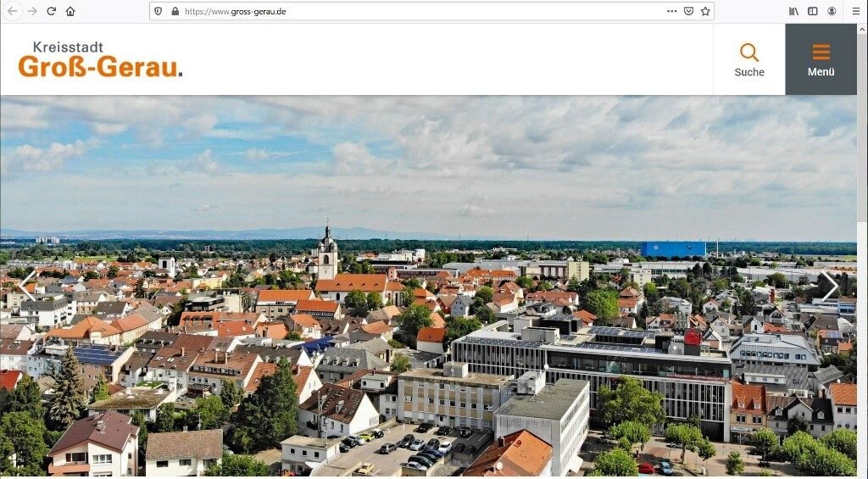
Task: Save page to Pocket
Action: tap(688, 11)
